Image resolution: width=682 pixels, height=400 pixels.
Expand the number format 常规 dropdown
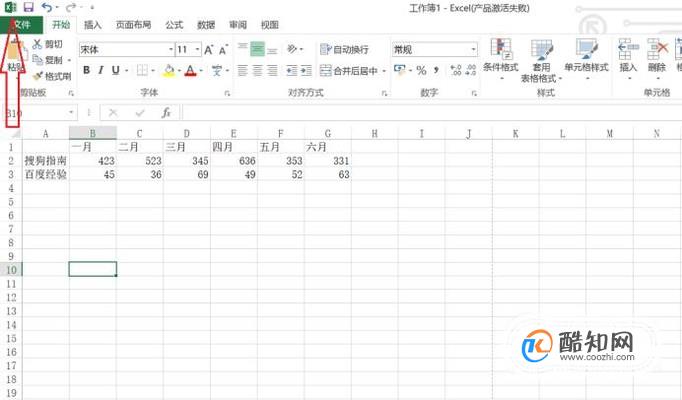(473, 50)
